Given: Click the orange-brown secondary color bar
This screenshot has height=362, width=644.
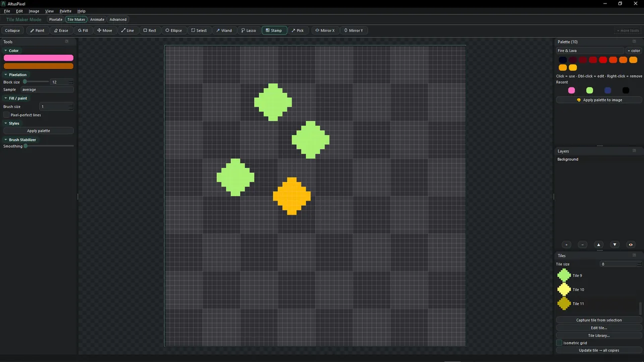Looking at the screenshot, I should [38, 66].
